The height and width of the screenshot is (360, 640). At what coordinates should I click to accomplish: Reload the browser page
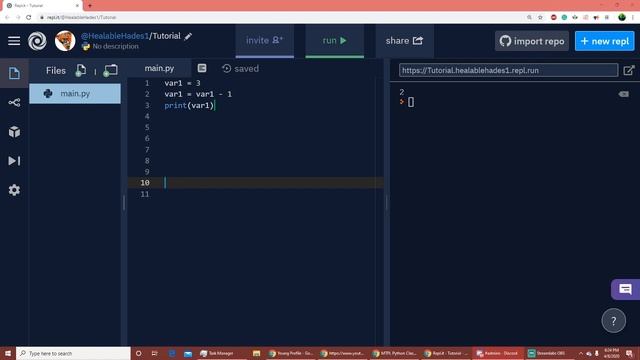click(x=29, y=17)
